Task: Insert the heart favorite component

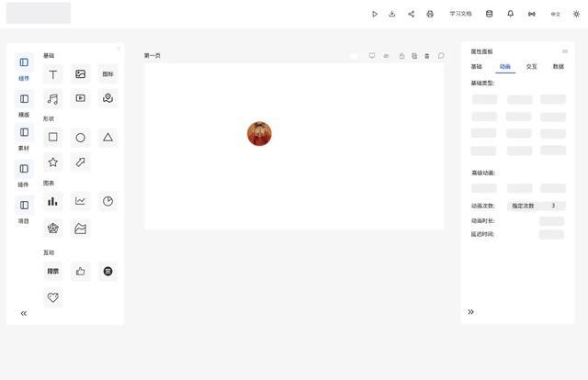Action: tap(53, 297)
